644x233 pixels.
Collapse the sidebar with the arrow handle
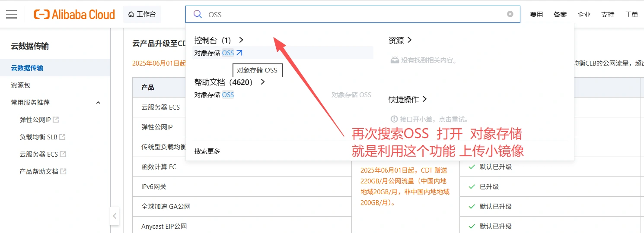click(x=115, y=216)
